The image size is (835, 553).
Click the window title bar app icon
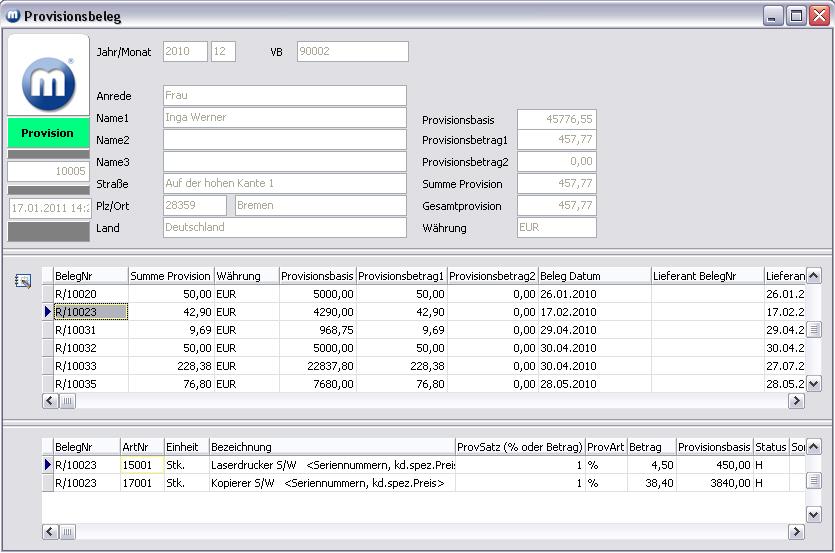13,15
